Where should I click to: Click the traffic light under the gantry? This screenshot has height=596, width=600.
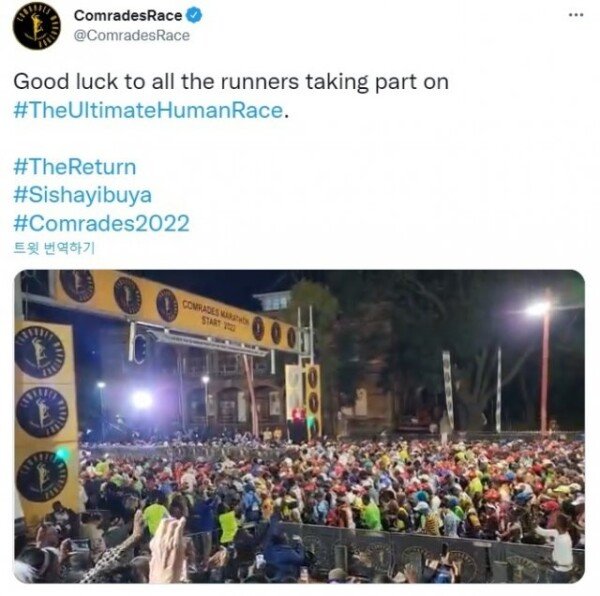[x=140, y=349]
